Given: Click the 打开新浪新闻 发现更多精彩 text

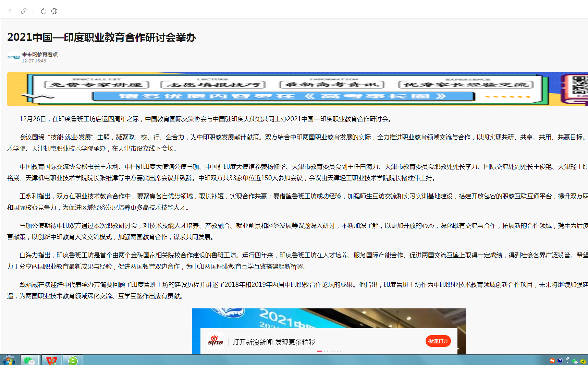Looking at the screenshot, I should [274, 342].
